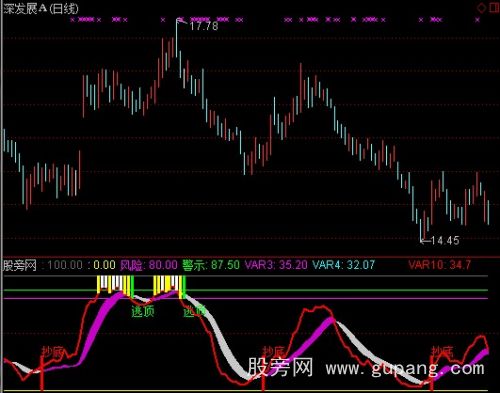The width and height of the screenshot is (500, 393).
Task: Click the 14.45 low price marker
Action: 445,240
